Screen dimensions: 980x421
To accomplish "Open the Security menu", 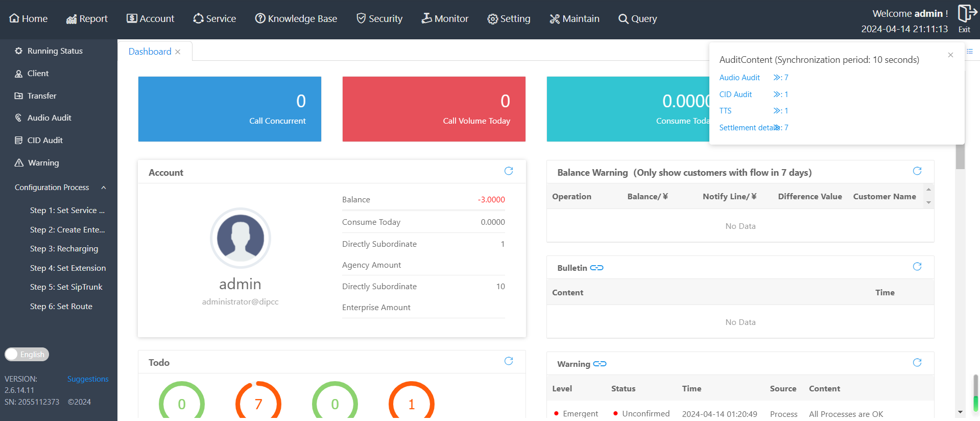I will [379, 19].
